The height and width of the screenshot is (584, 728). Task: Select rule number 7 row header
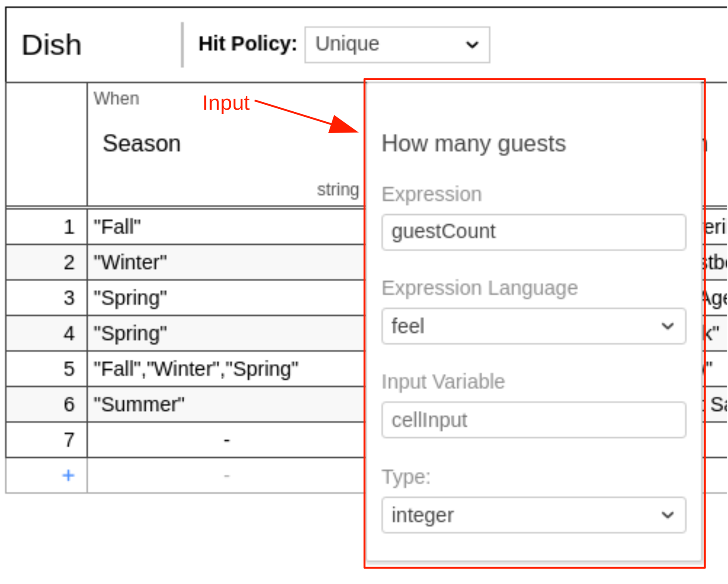tap(69, 440)
